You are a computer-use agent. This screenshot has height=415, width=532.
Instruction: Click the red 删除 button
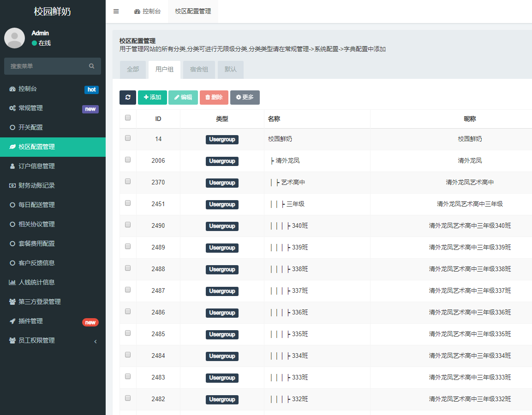(x=214, y=97)
